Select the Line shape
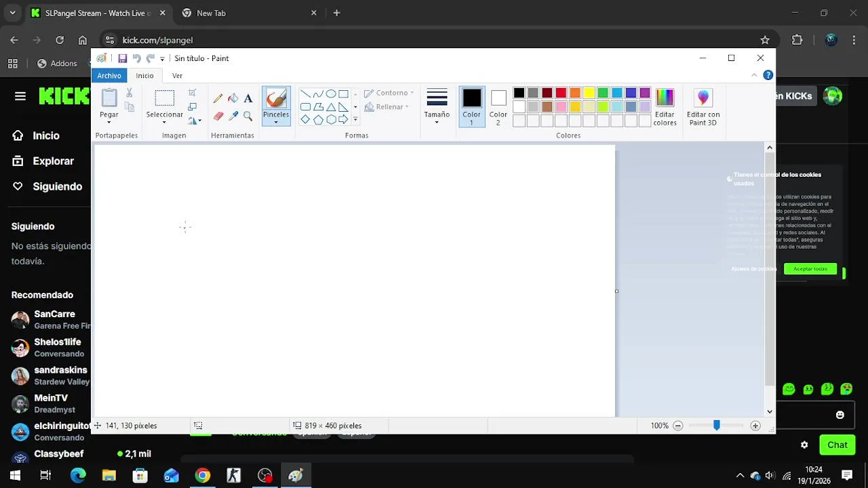The width and height of the screenshot is (868, 488). [x=305, y=94]
